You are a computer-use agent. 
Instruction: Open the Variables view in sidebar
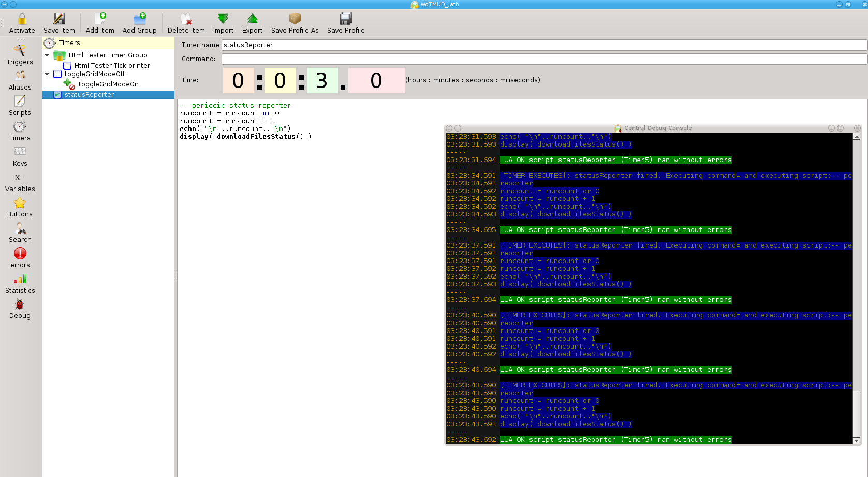[20, 182]
